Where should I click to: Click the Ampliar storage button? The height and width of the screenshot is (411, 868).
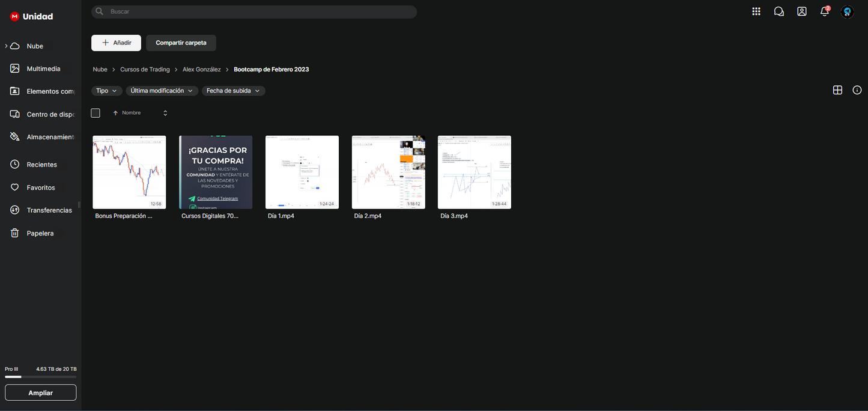click(x=40, y=392)
